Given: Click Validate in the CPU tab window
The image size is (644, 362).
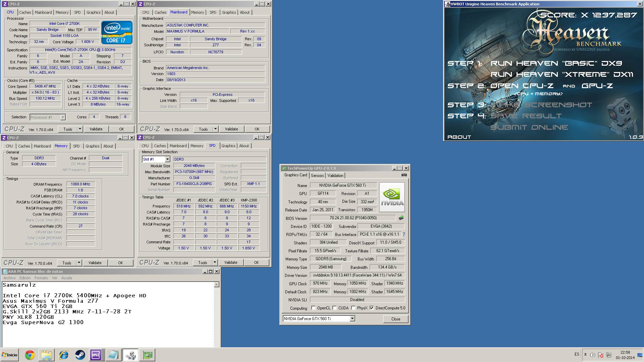Looking at the screenshot, I should tap(96, 129).
